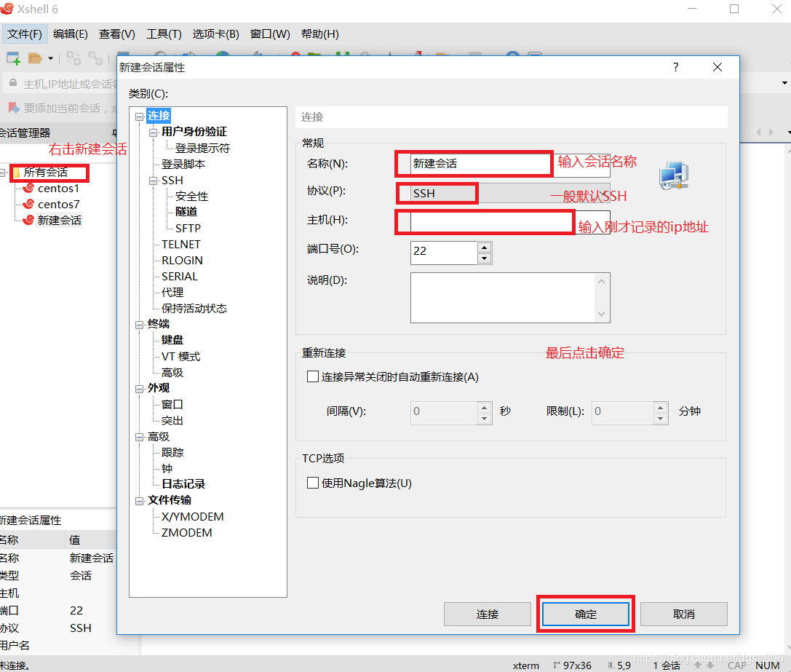The image size is (791, 672).
Task: Click the centos7 session icon
Action: [x=29, y=205]
